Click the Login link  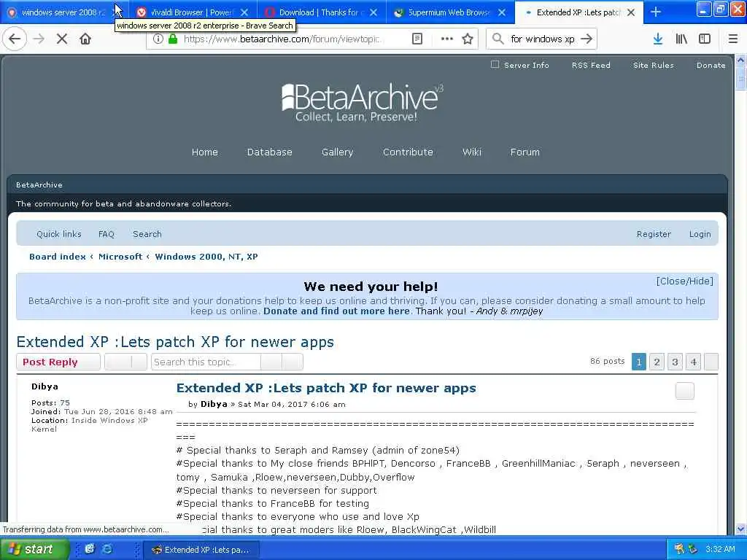pos(700,234)
